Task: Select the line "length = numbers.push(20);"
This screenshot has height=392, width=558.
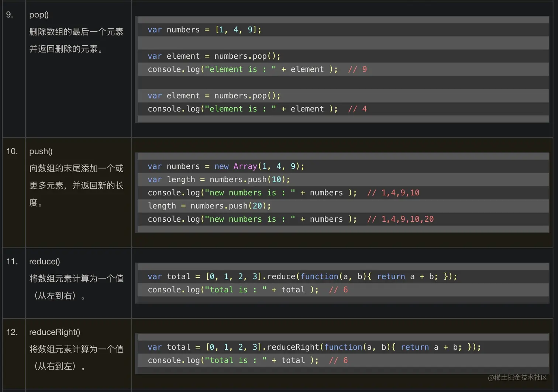Action: (x=209, y=206)
